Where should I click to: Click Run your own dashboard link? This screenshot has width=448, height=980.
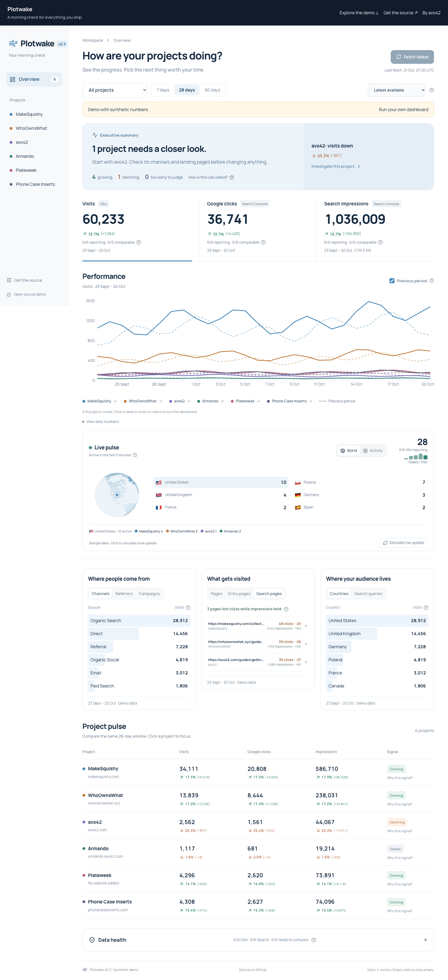[403, 110]
